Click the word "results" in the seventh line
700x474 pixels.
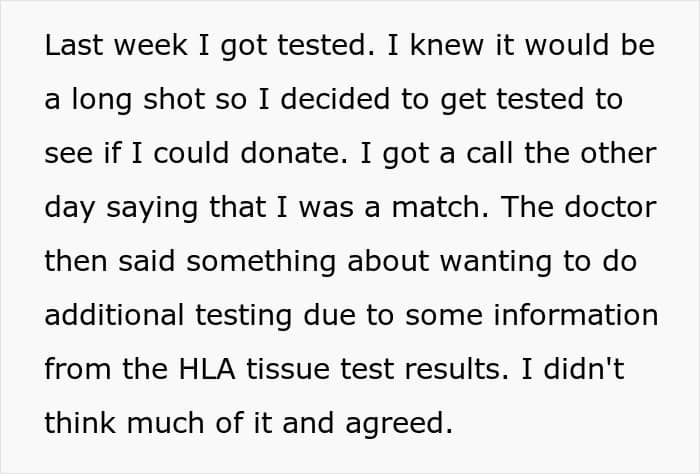click(x=457, y=370)
